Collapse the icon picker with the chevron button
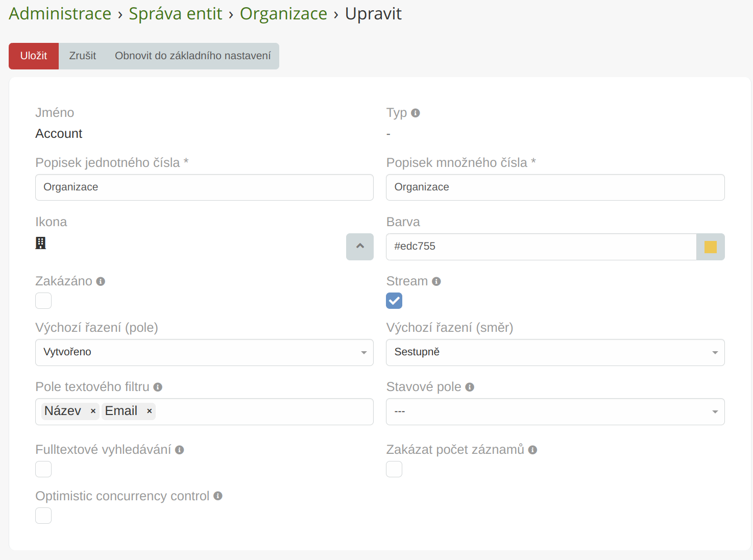Viewport: 753px width, 560px height. tap(359, 247)
